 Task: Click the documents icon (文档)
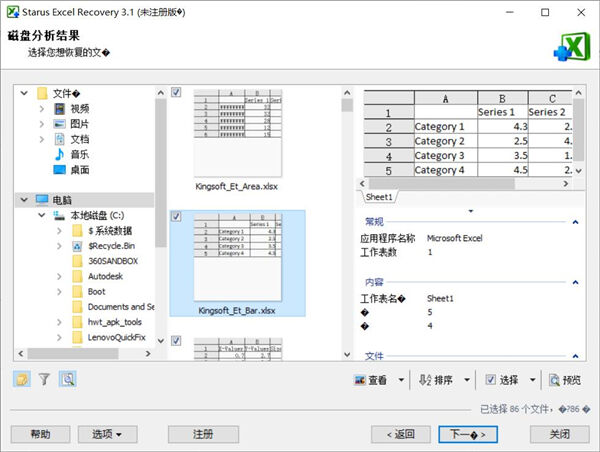coord(60,139)
